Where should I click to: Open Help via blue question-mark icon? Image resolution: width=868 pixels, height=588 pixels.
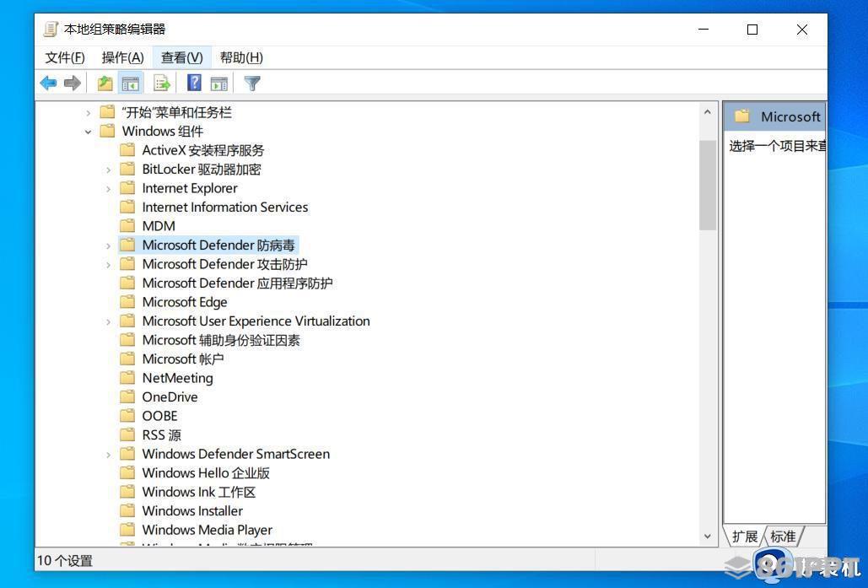tap(194, 83)
